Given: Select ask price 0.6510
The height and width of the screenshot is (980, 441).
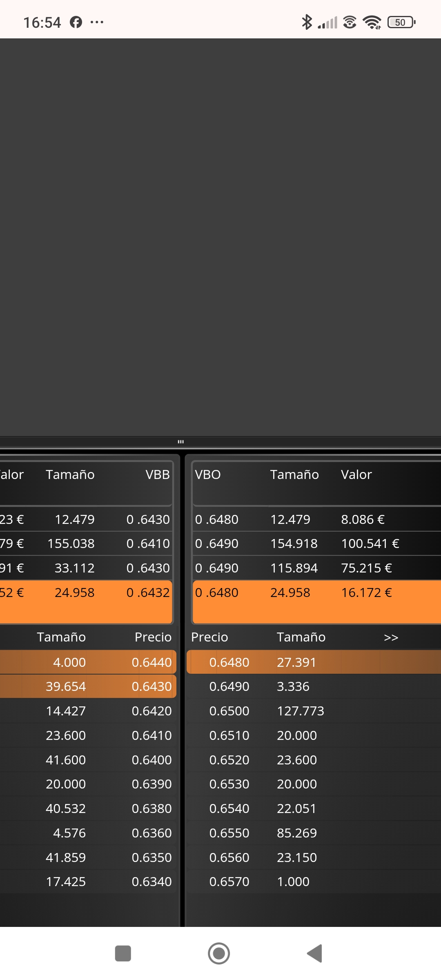Looking at the screenshot, I should [229, 735].
